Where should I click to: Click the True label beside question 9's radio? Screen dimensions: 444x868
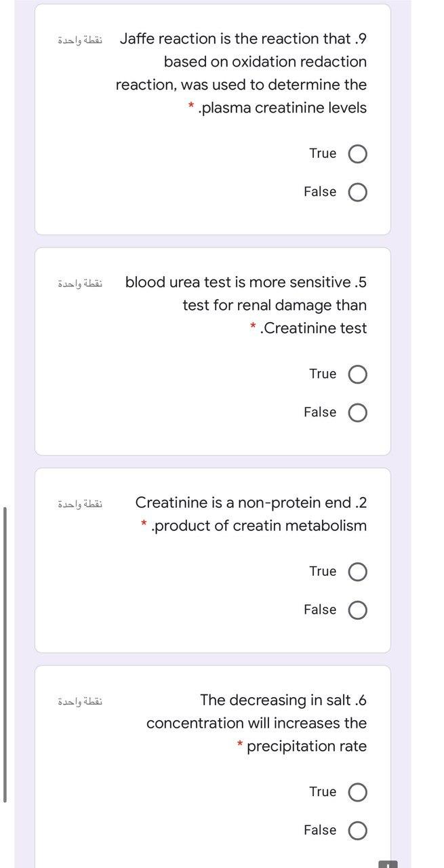click(323, 153)
